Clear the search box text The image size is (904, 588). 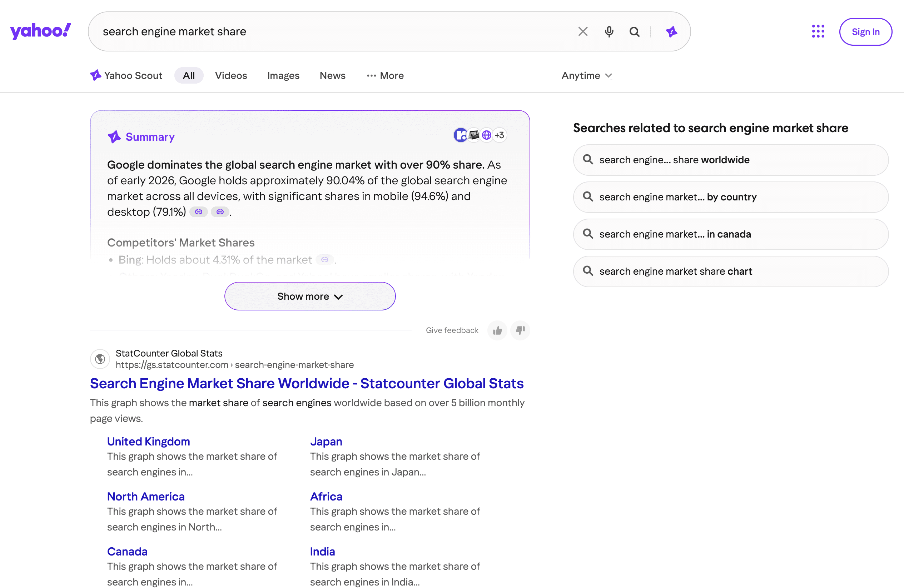click(x=583, y=31)
